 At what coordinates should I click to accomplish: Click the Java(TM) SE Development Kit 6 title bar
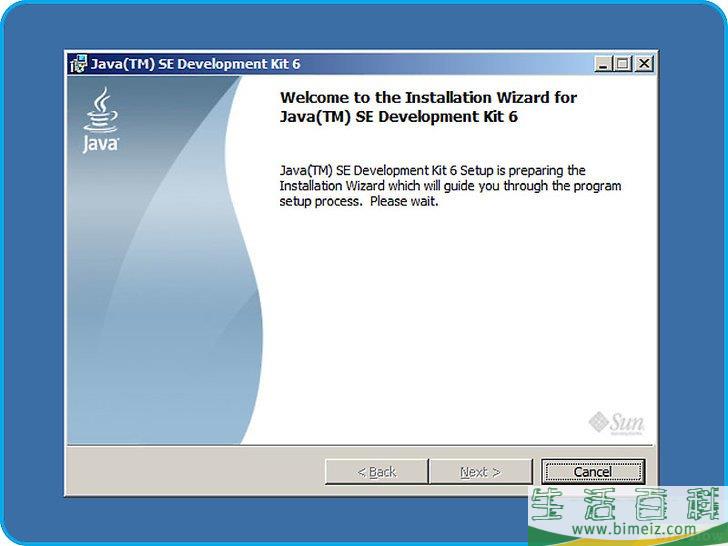pos(300,64)
